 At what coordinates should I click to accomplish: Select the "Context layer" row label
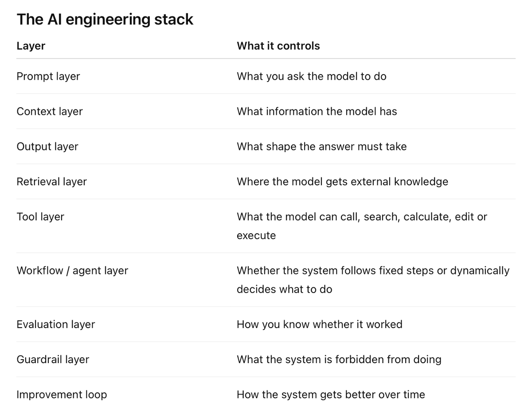tap(50, 111)
